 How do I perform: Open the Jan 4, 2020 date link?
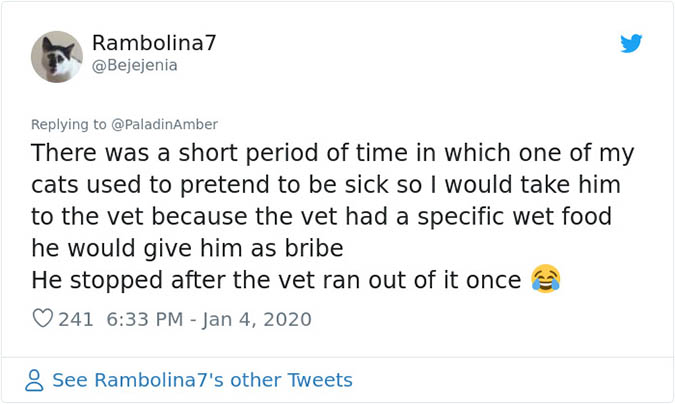coord(259,320)
